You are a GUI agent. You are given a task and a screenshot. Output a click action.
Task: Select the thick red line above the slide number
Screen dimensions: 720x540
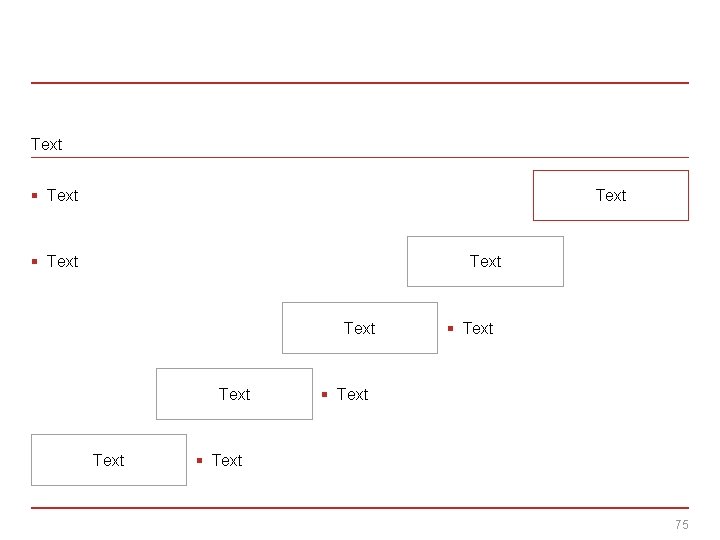(360, 508)
